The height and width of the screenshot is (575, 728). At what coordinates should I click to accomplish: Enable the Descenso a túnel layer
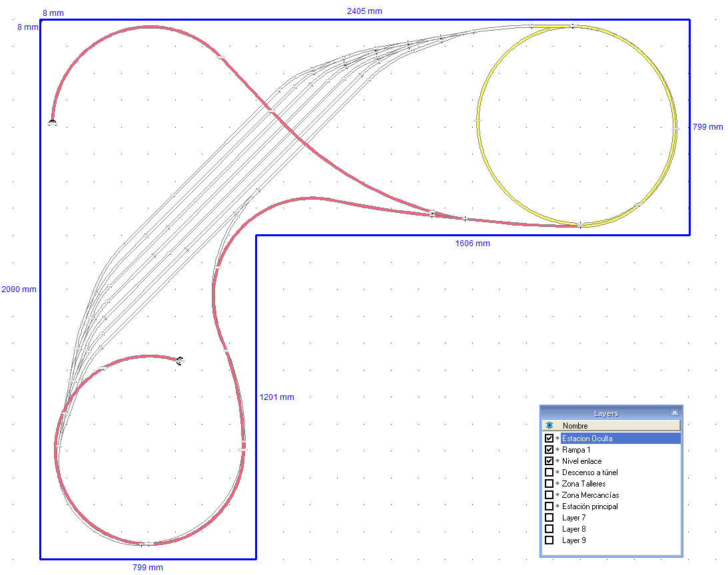549,472
